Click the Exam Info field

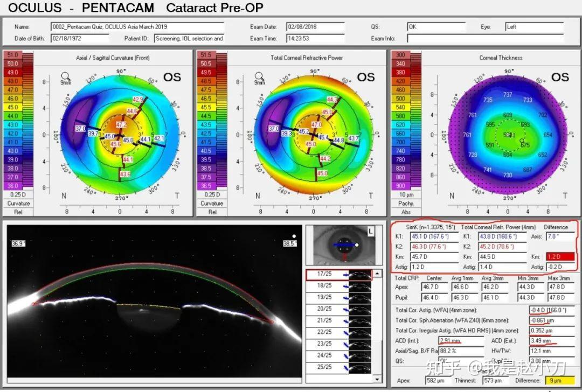pyautogui.click(x=486, y=39)
